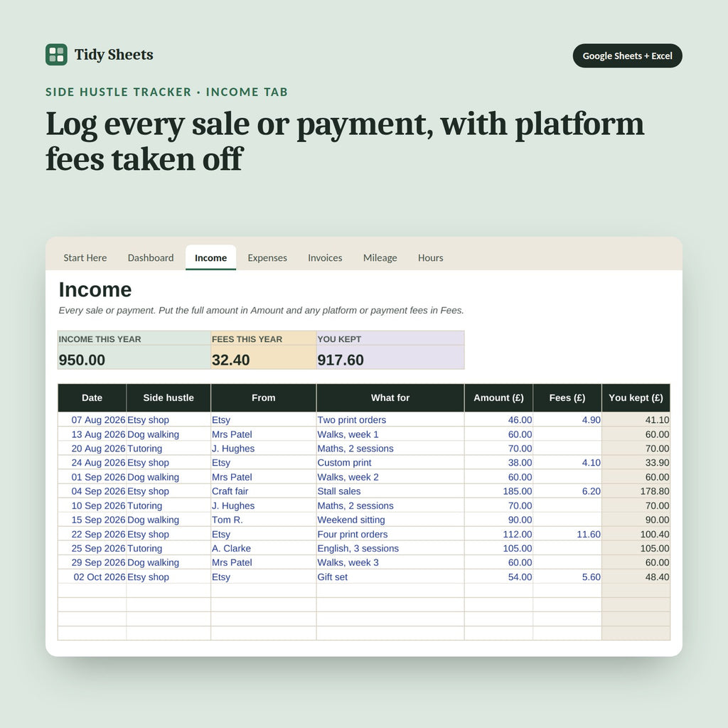
Task: Select the 20 Aug 2026 date cell
Action: [92, 449]
